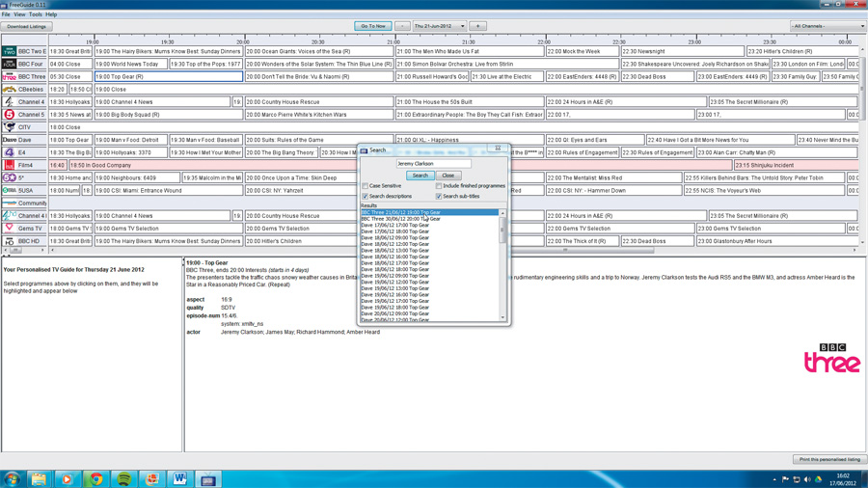Open the Help menu

pyautogui.click(x=51, y=14)
